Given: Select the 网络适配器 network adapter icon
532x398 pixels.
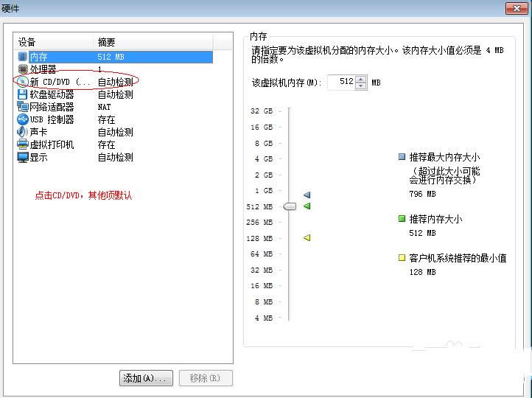Looking at the screenshot, I should (22, 107).
